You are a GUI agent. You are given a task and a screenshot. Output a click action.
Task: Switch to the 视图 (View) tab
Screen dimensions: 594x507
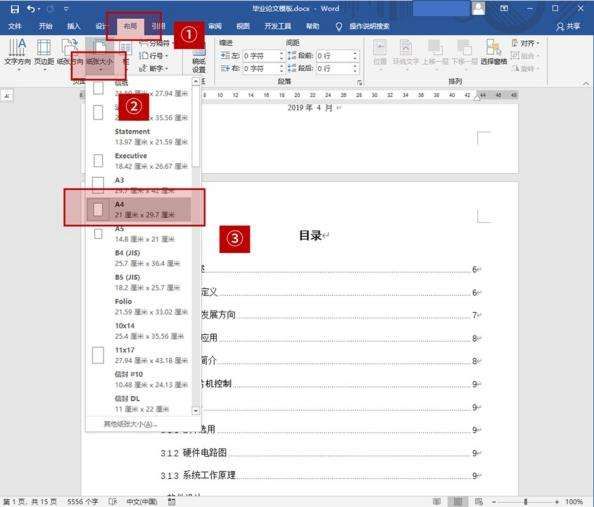coord(243,26)
